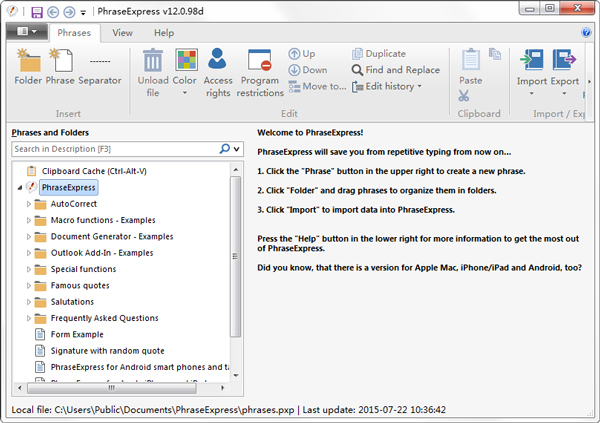Expand the Salutations folder

29,302
